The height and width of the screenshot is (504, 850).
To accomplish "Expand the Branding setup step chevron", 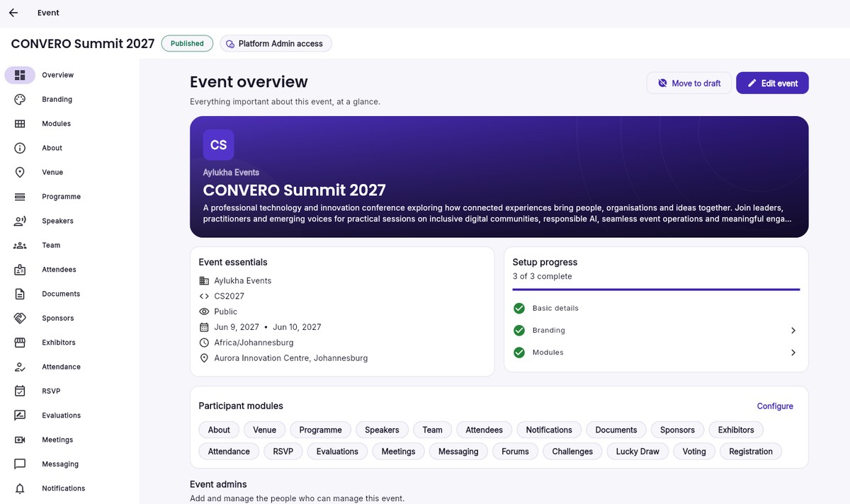I will click(x=793, y=331).
